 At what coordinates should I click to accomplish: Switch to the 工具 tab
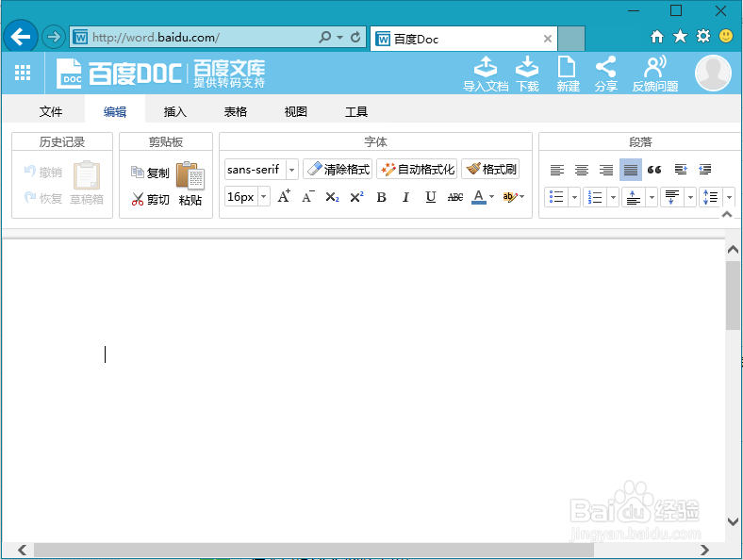pos(356,112)
